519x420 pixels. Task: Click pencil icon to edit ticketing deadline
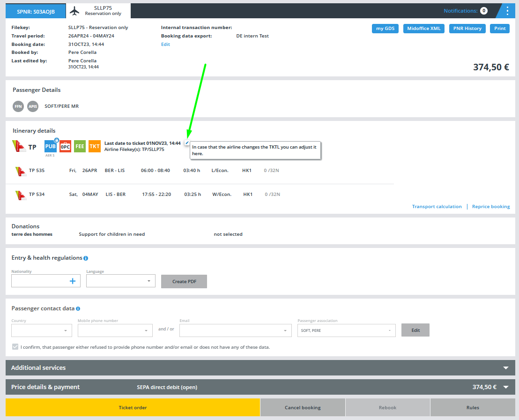[x=187, y=143]
